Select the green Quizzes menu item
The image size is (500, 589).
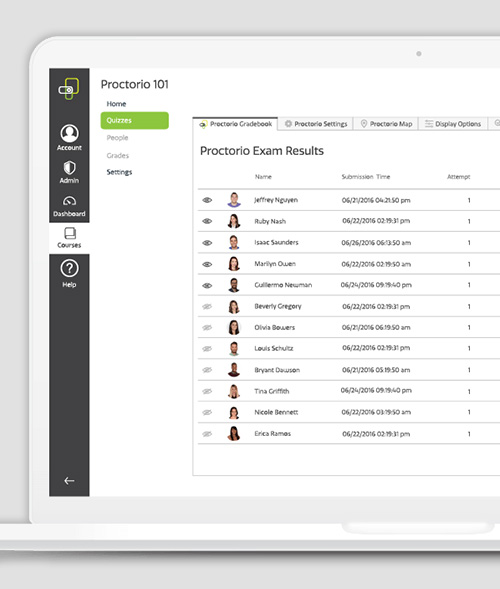pos(134,120)
